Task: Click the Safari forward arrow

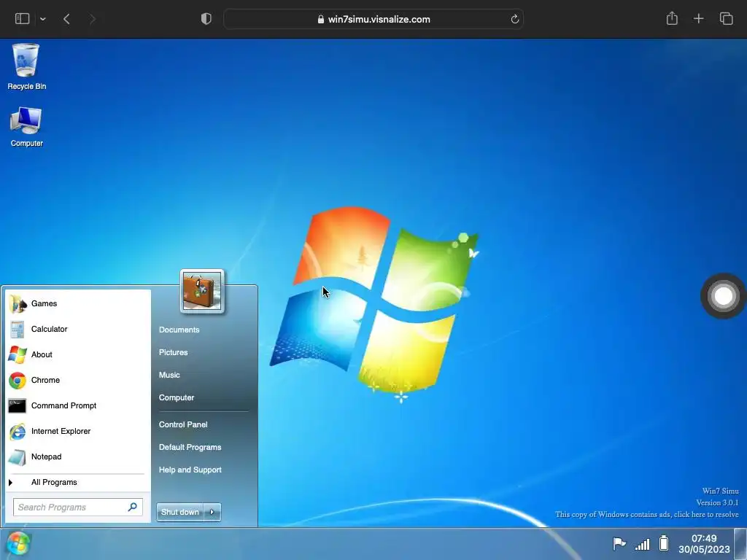Action: point(93,19)
